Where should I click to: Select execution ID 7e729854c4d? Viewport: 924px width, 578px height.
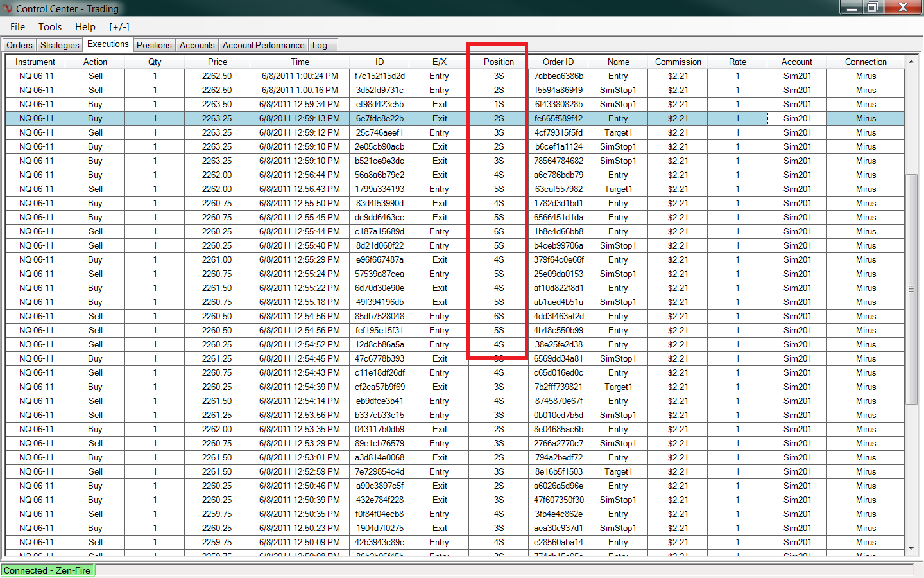click(380, 471)
